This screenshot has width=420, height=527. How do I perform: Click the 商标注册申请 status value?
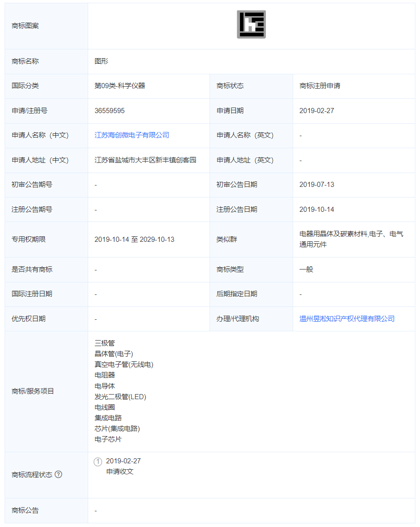coord(319,86)
